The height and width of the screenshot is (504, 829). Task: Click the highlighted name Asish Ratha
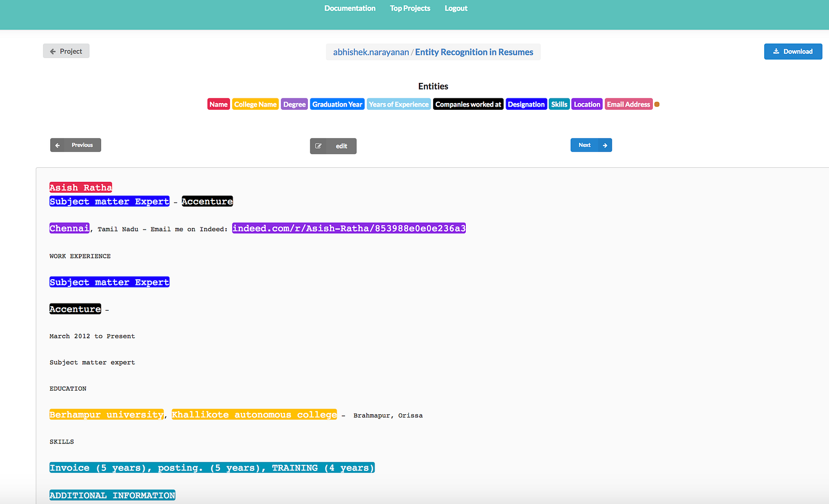81,188
